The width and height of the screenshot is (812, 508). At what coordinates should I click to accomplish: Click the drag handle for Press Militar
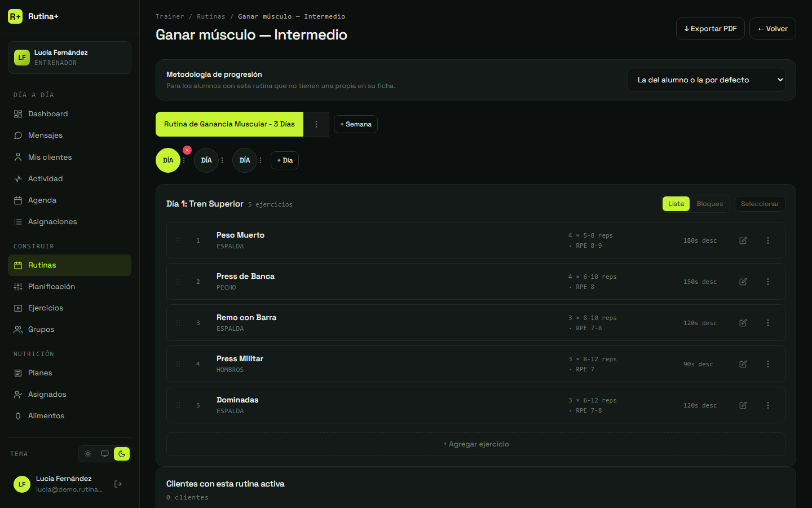click(x=178, y=364)
